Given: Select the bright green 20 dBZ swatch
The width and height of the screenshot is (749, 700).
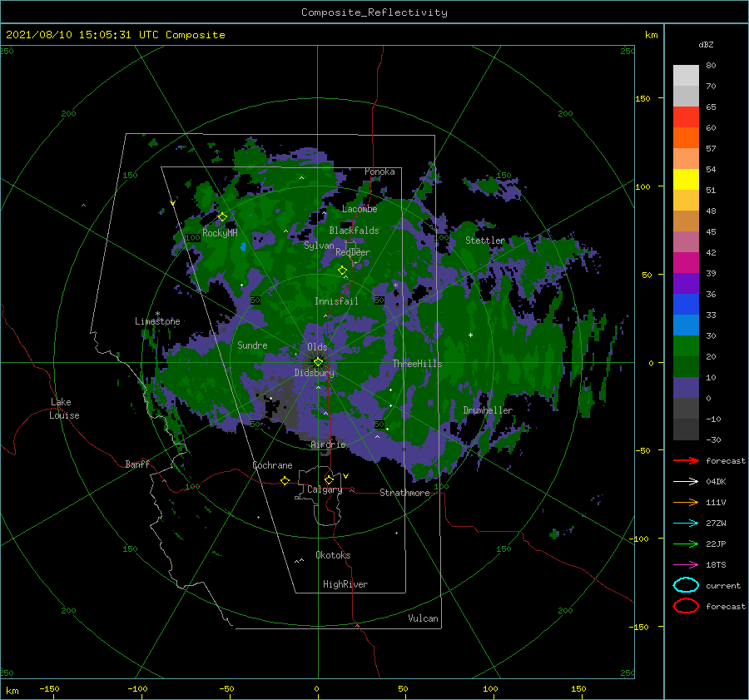Looking at the screenshot, I should pos(686,346).
